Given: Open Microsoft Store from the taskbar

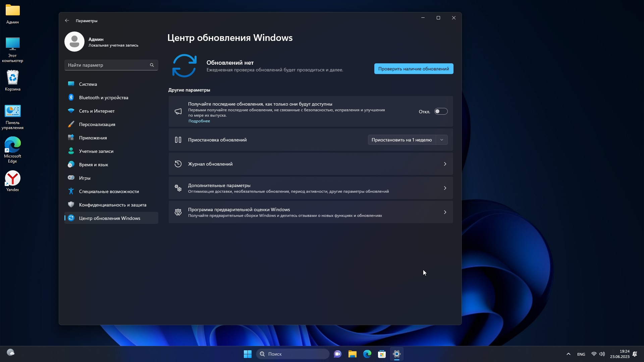Looking at the screenshot, I should (382, 354).
